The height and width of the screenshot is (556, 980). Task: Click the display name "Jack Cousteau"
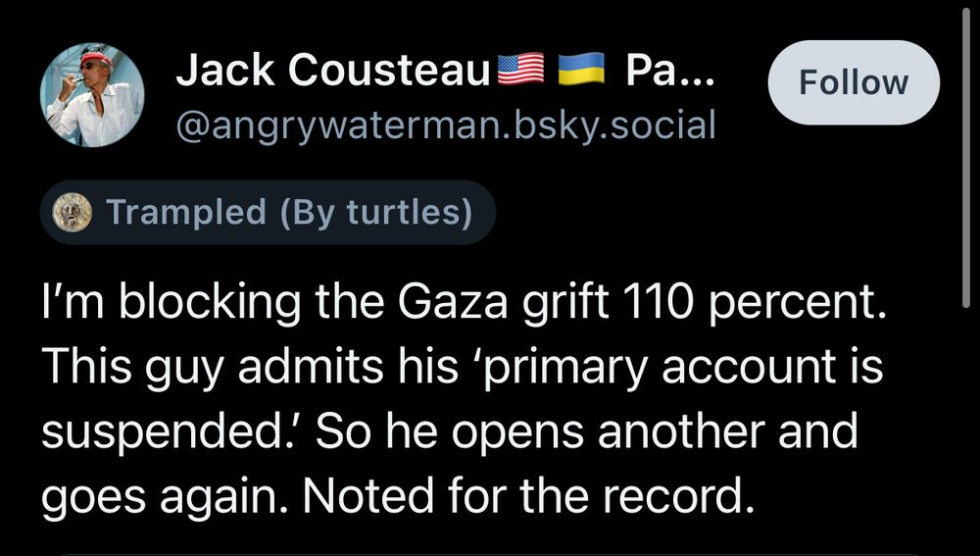tap(333, 72)
